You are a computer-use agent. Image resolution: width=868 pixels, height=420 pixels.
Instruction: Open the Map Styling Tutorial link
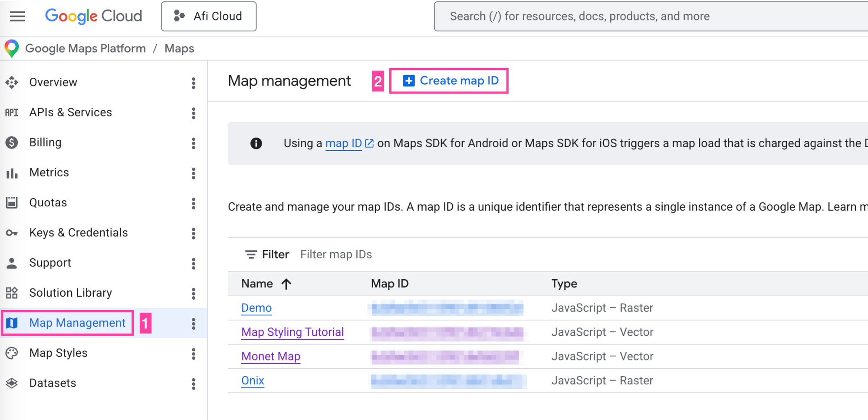click(x=293, y=332)
